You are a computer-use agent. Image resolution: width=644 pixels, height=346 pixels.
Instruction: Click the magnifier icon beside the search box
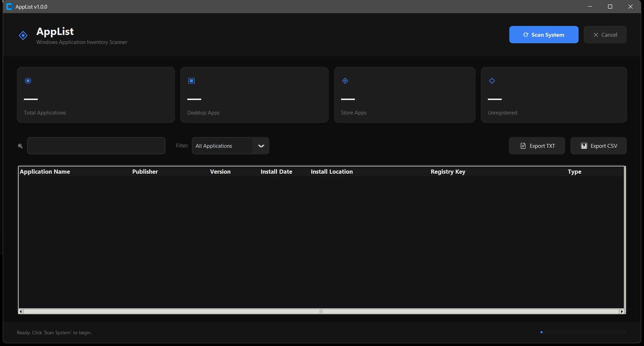[x=20, y=146]
